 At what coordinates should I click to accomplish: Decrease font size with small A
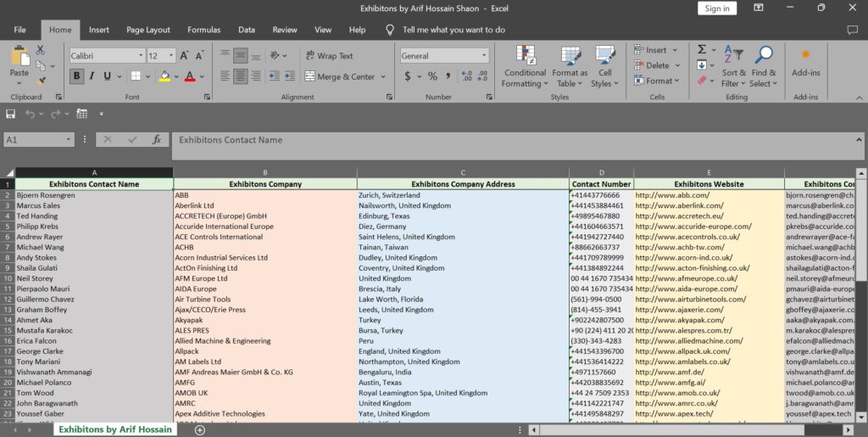pyautogui.click(x=199, y=56)
